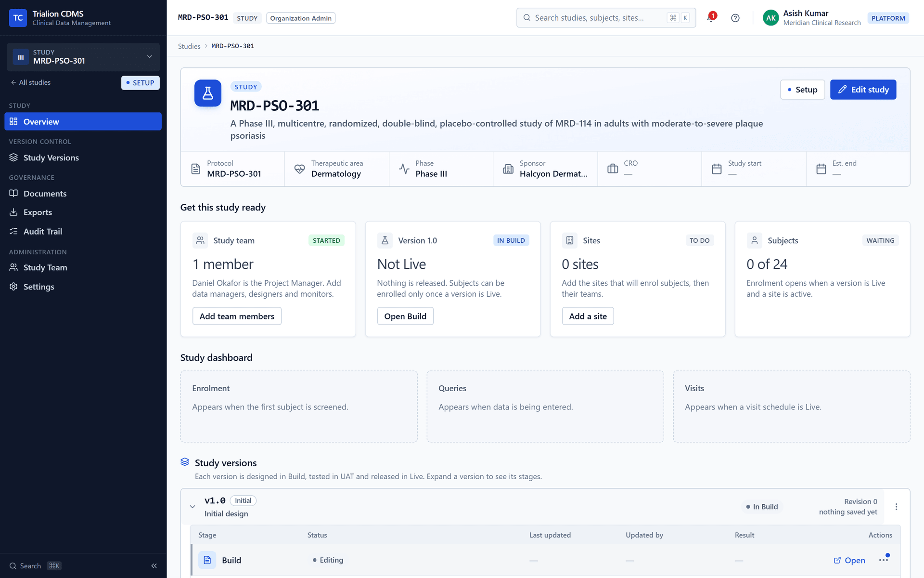Collapse the sidebar with the double-chevron icon

(x=154, y=566)
